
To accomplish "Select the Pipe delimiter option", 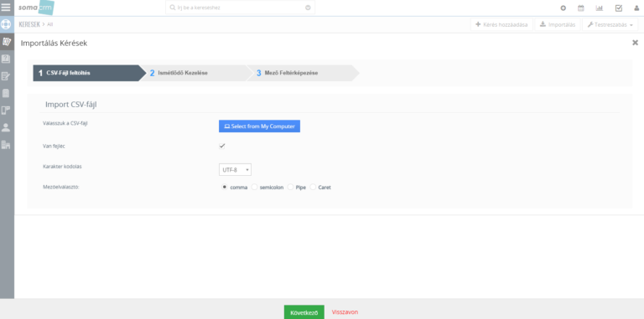I will pyautogui.click(x=290, y=187).
